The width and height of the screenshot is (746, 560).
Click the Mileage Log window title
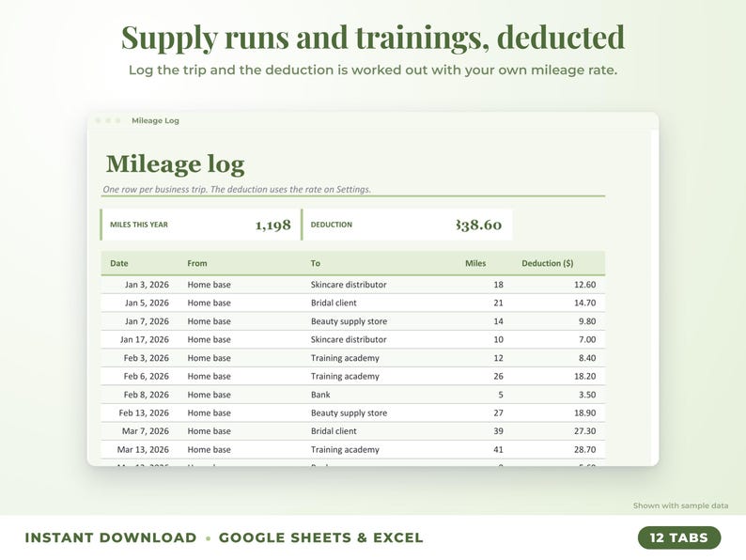[x=155, y=120]
